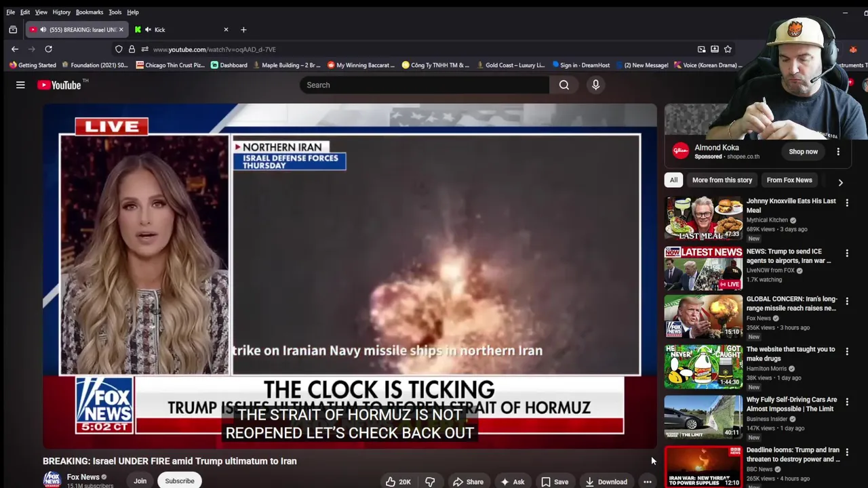Open Getting Started bookmark
868x488 pixels.
(33, 65)
